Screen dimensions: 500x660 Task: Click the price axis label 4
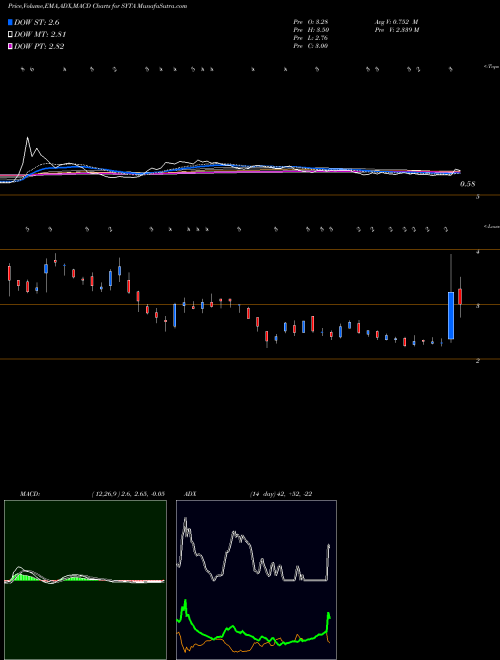[478, 252]
